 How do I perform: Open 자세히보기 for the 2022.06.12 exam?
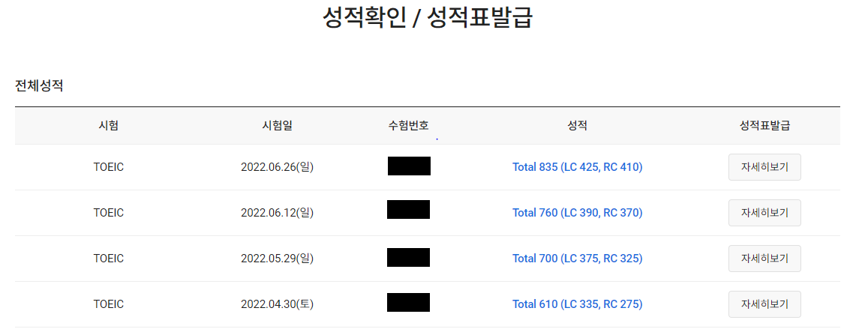[764, 213]
